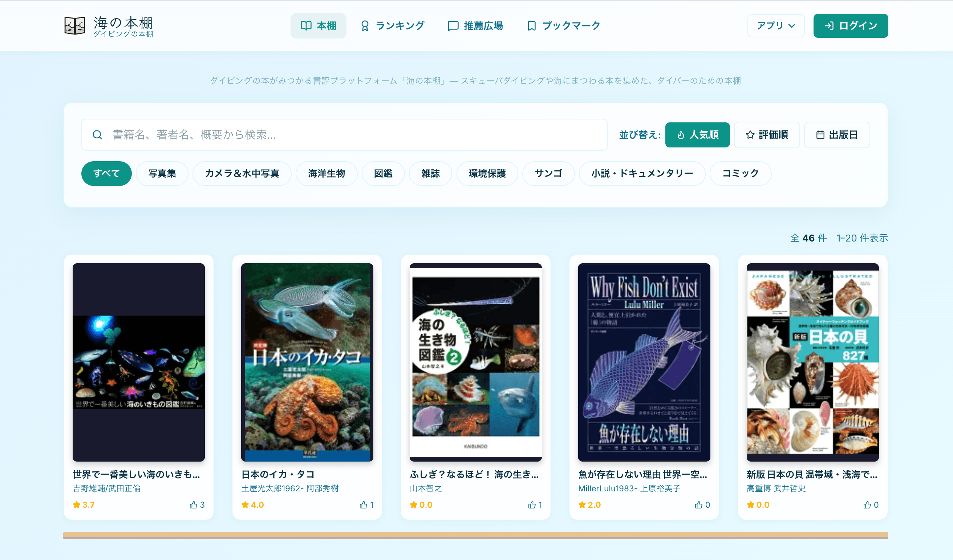Image resolution: width=953 pixels, height=560 pixels.
Task: Open 日本のイカ・タコ book cover
Action: point(307,362)
